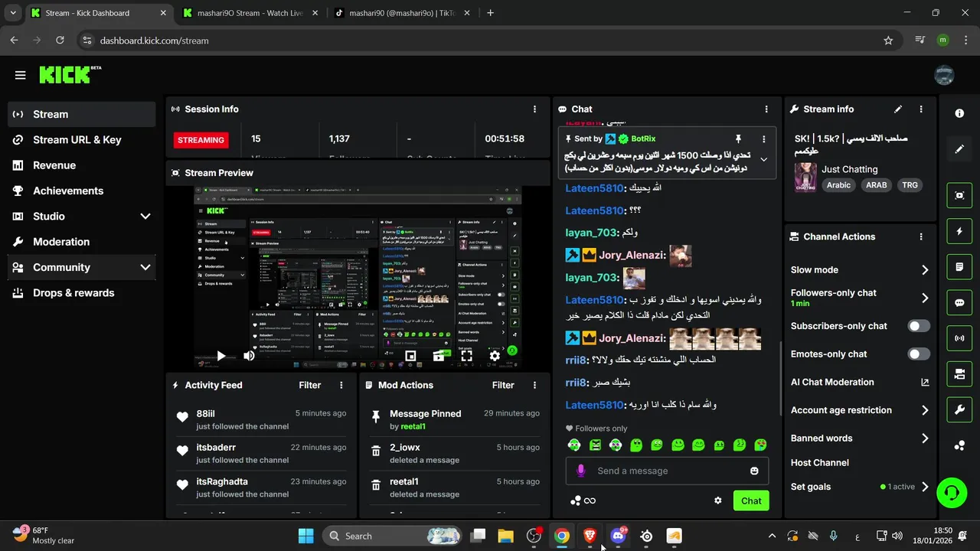Viewport: 980px width, 551px height.
Task: Click the Send a message input field
Action: click(x=668, y=471)
